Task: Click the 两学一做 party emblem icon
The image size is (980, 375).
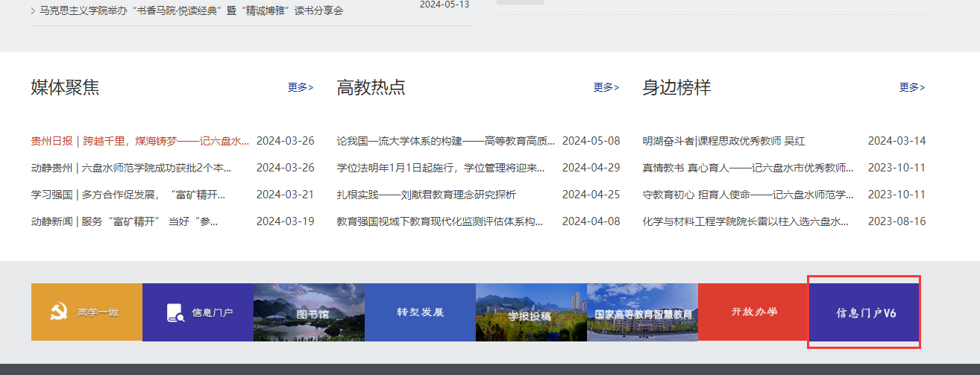Action: point(55,312)
